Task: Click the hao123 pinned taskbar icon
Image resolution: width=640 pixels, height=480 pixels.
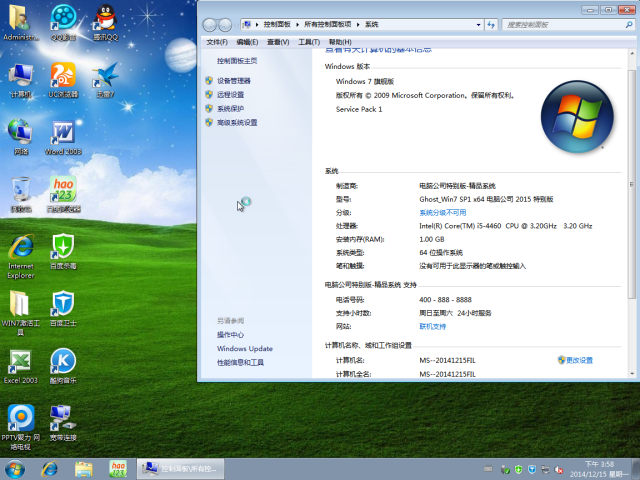Action: pos(118,469)
